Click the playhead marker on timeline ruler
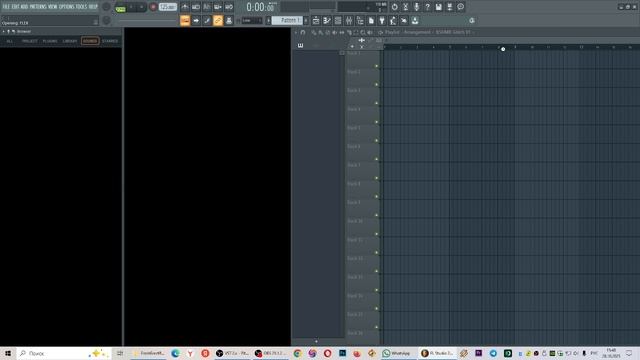640x360 pixels. point(503,49)
